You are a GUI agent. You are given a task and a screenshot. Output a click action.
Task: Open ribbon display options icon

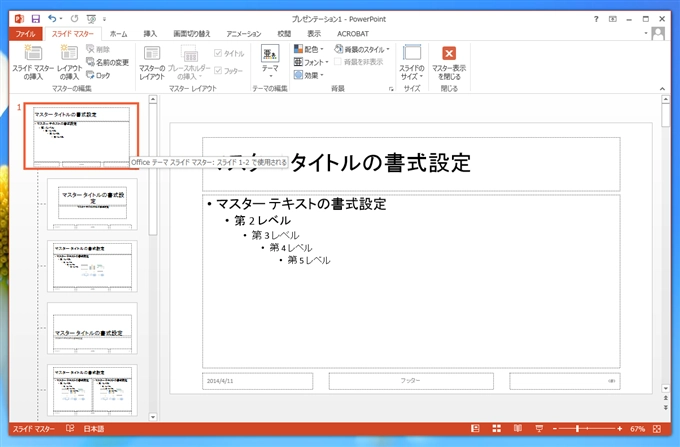(x=612, y=19)
